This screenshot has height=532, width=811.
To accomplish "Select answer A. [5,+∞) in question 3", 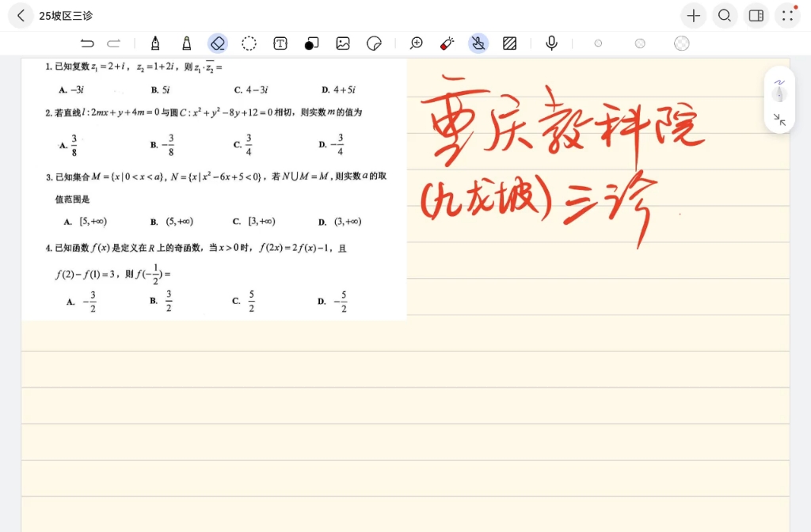I will 86,222.
